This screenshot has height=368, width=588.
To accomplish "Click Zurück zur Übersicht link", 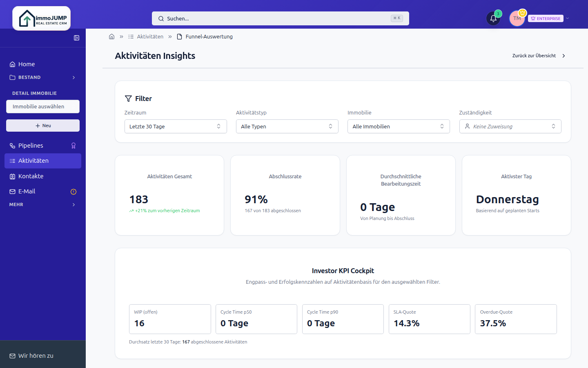I will [534, 56].
